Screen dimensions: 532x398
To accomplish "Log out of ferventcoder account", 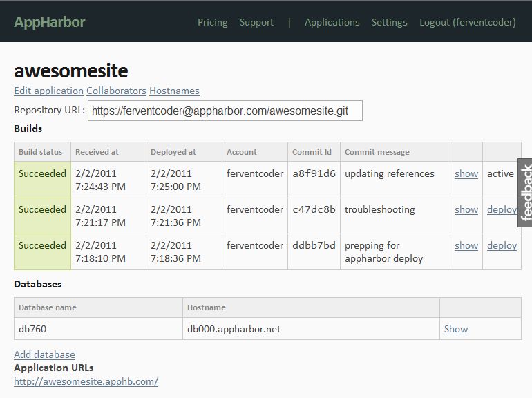I will point(467,22).
